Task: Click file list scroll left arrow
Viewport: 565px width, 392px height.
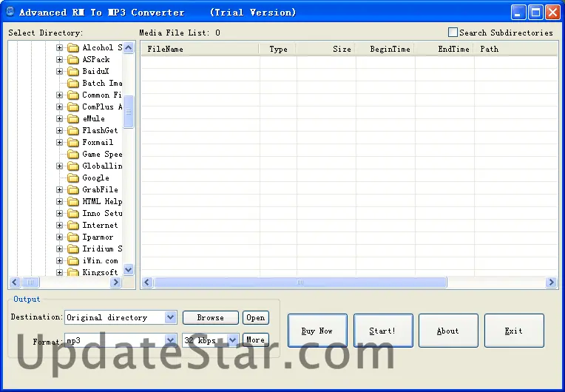Action: [146, 282]
